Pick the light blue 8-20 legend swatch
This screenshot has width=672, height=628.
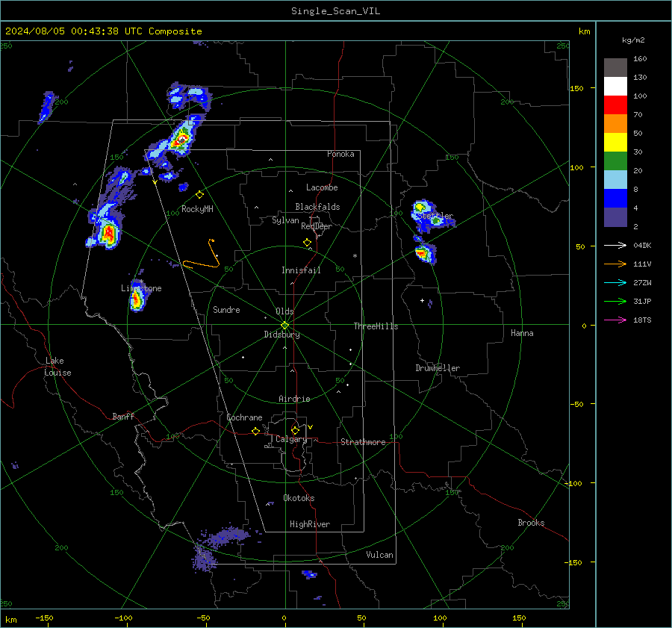coord(615,180)
